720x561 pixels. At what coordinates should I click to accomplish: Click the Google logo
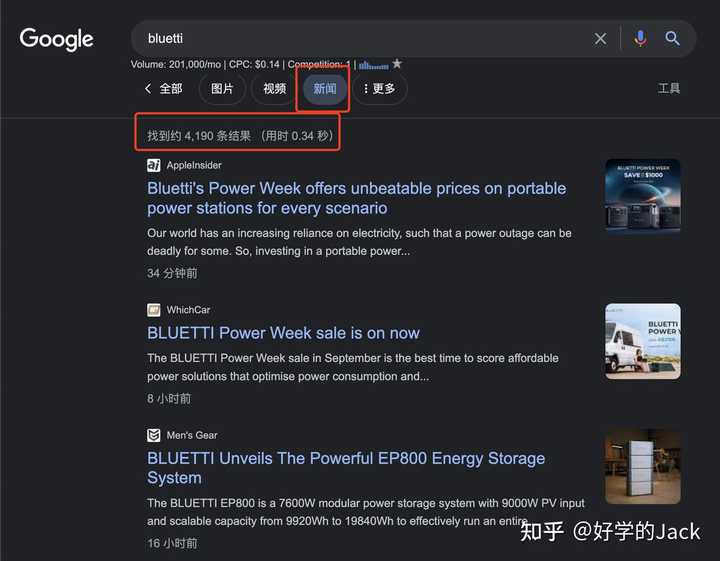pos(56,39)
